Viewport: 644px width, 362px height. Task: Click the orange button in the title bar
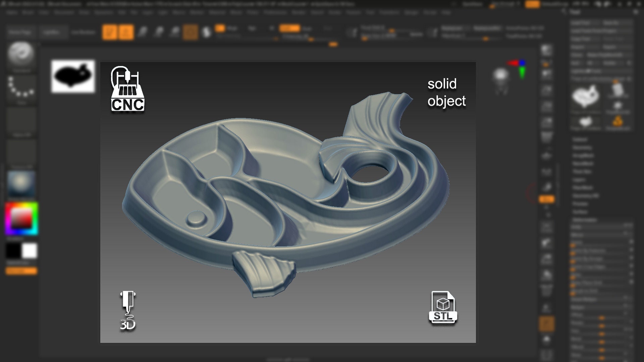click(x=532, y=4)
